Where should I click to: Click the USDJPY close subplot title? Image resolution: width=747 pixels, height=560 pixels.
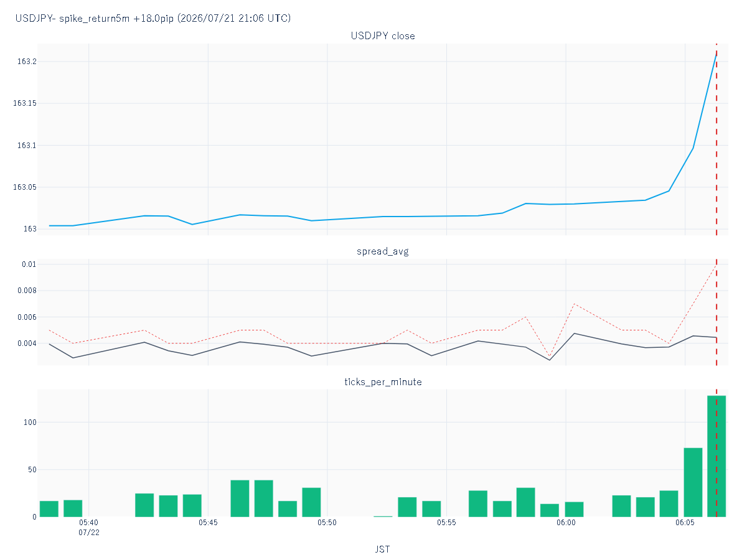383,35
